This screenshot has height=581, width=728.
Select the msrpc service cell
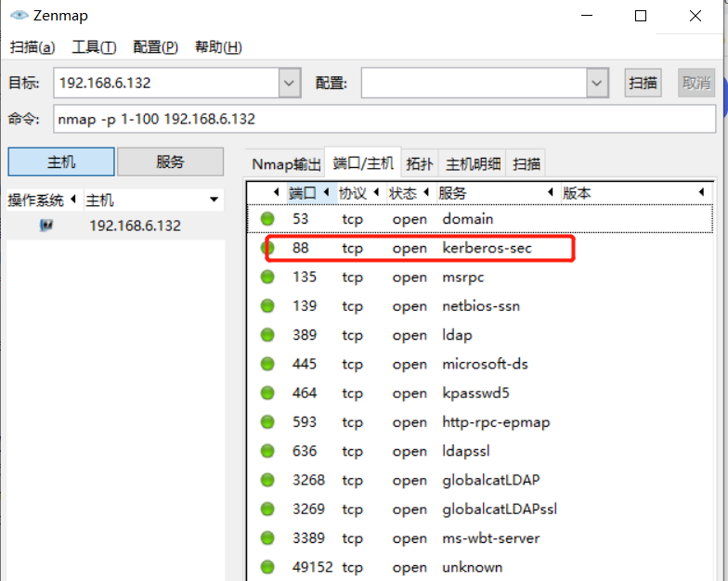tap(462, 277)
